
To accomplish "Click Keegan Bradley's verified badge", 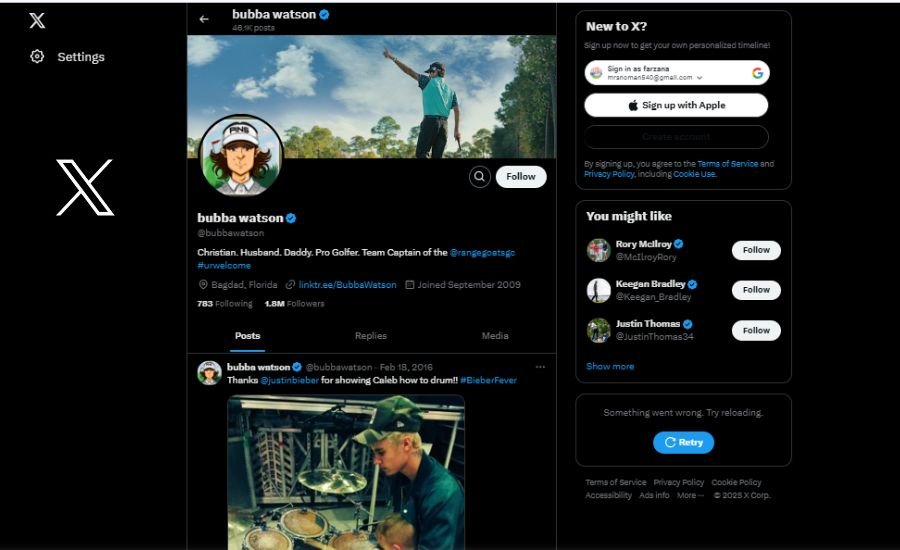I will (692, 284).
